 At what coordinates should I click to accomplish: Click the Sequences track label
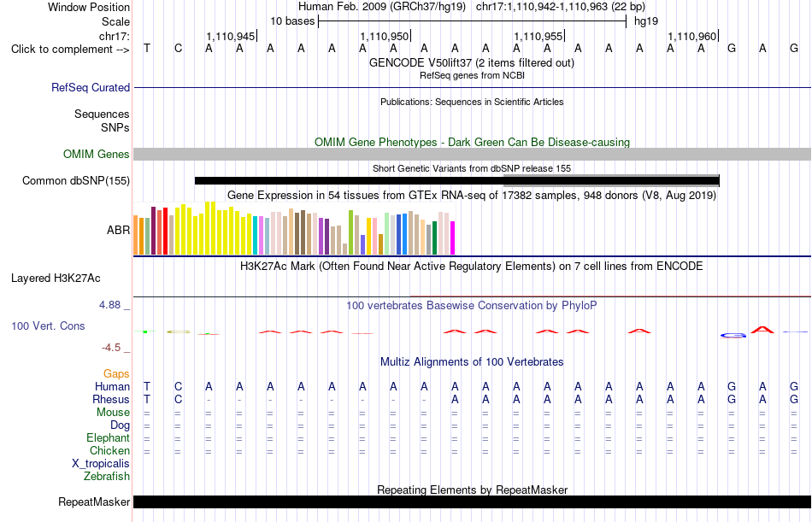(102, 114)
